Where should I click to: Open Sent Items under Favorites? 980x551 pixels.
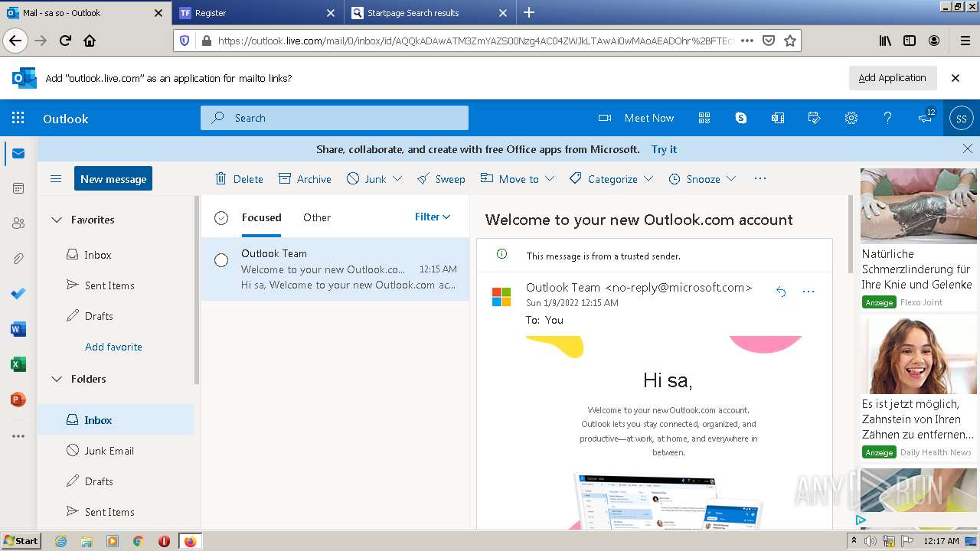coord(116,285)
